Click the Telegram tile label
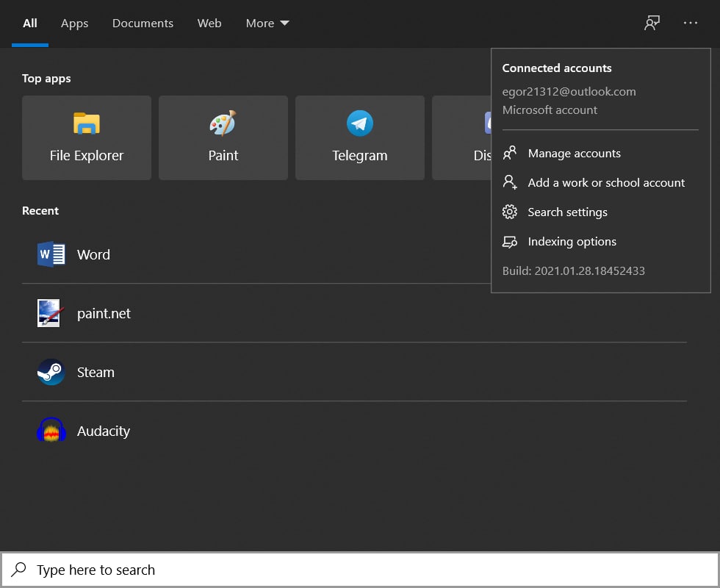 (x=359, y=155)
